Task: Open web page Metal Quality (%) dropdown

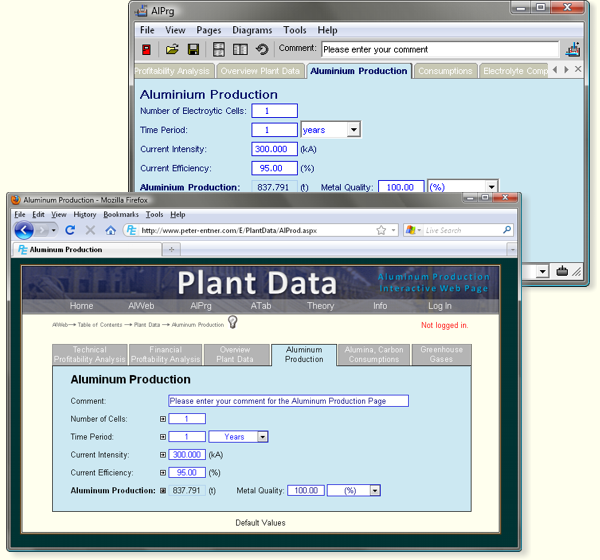Action: (x=375, y=491)
